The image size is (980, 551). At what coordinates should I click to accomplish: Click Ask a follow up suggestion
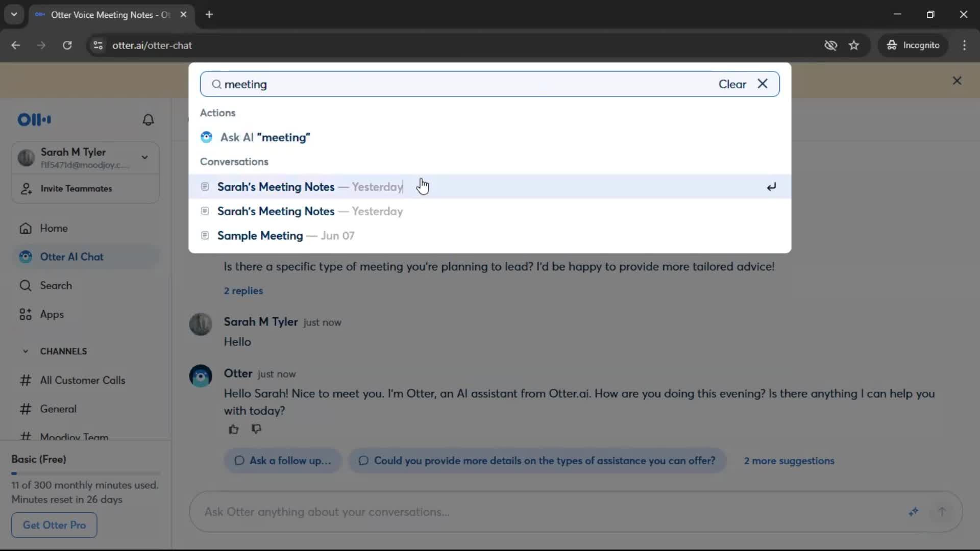(283, 461)
